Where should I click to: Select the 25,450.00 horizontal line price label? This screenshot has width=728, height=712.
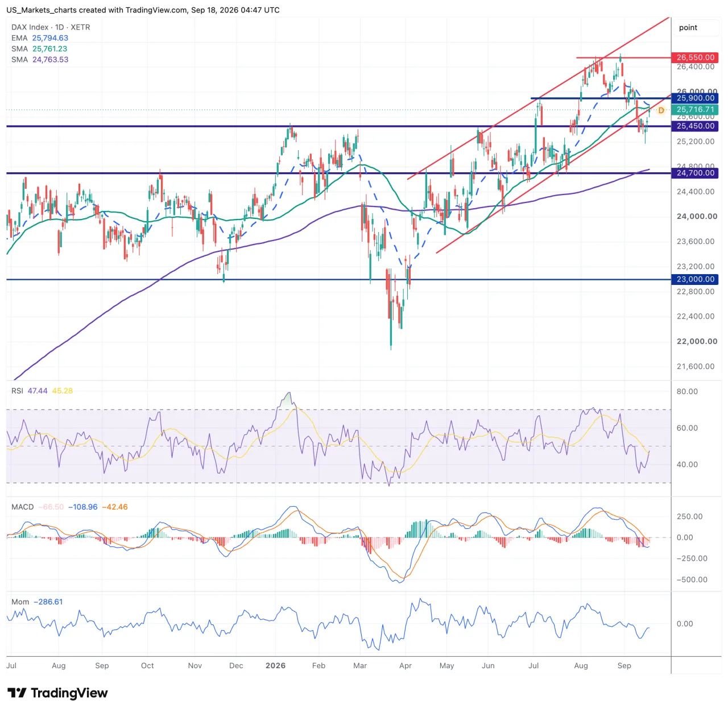(695, 126)
